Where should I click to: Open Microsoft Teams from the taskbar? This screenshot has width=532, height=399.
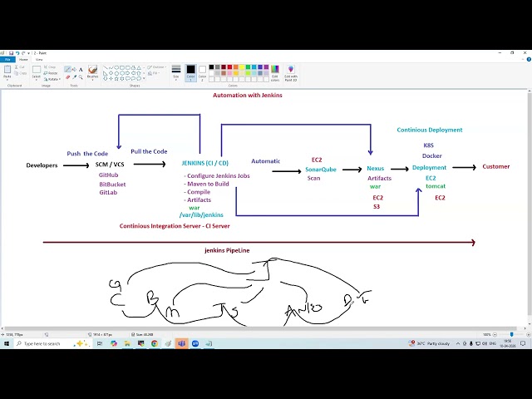tap(181, 343)
